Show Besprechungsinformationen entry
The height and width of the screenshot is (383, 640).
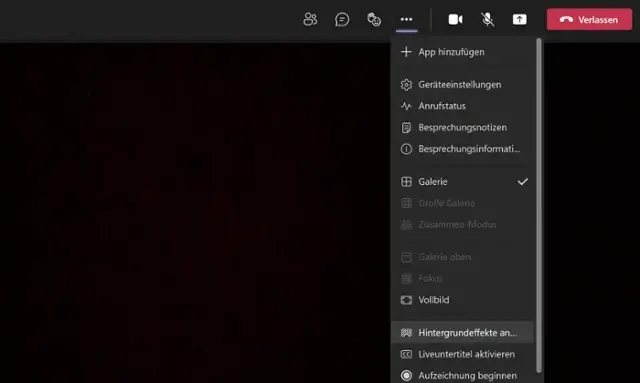(462, 149)
